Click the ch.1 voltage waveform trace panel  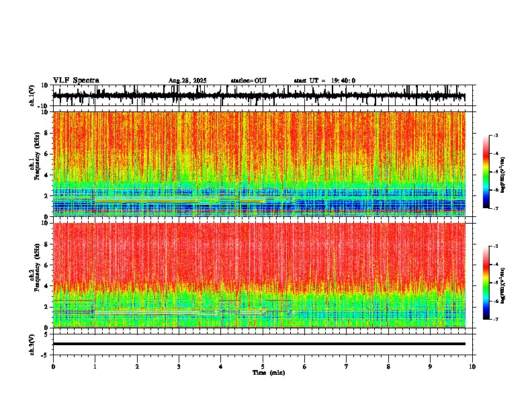click(264, 95)
